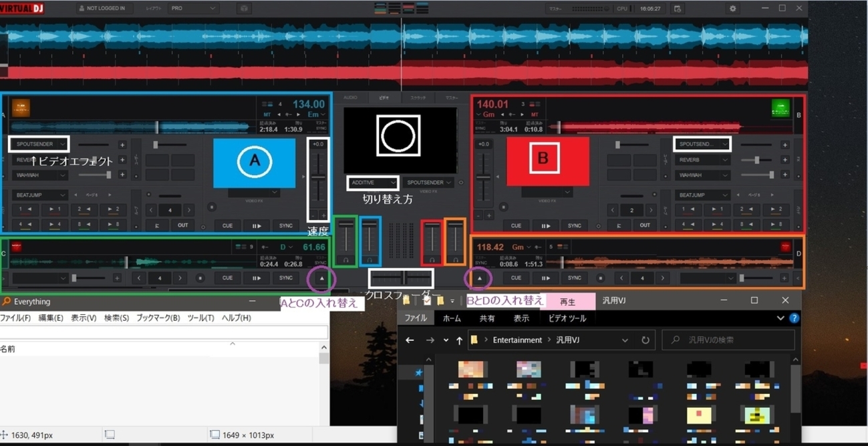Viewport: 868px width, 446px height.
Task: Click deck B green album art
Action: point(780,107)
